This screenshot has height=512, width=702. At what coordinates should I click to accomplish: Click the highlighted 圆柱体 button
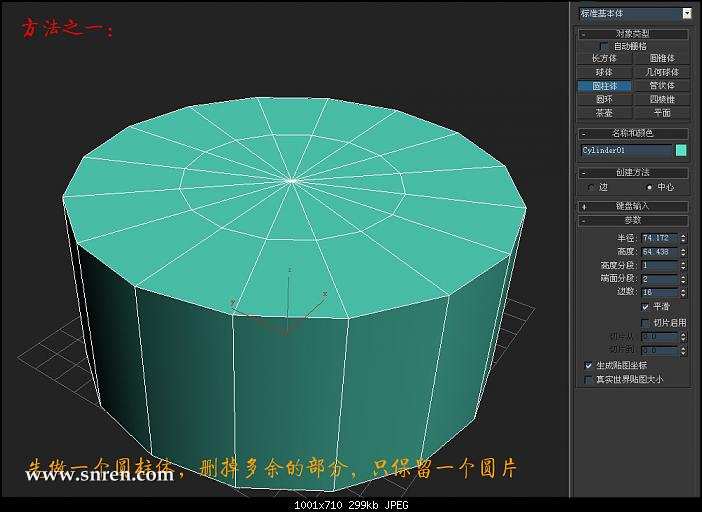(604, 86)
